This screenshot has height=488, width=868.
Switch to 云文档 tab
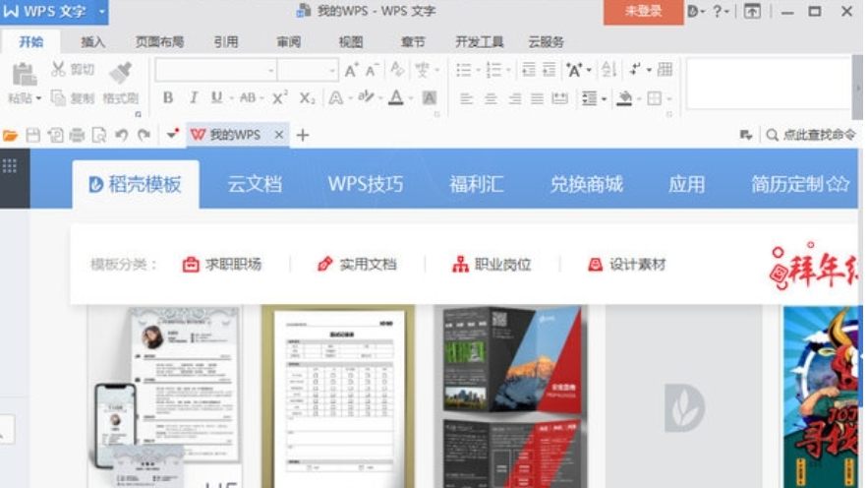(x=255, y=184)
